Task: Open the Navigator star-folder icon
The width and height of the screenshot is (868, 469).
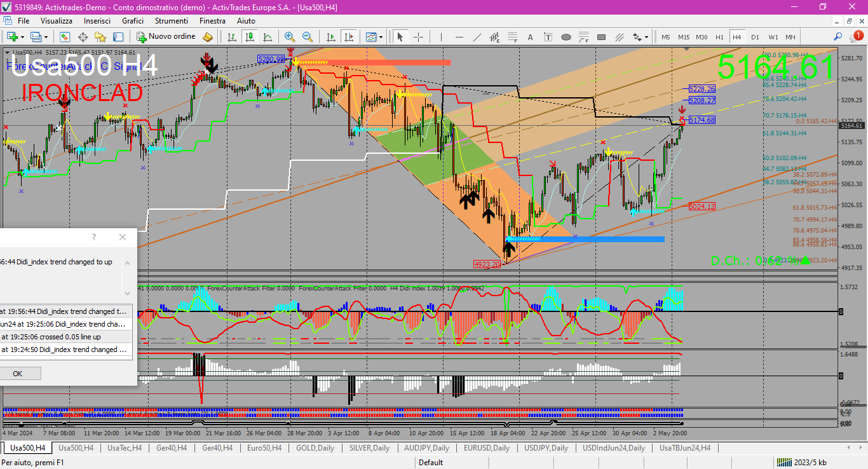Action: pyautogui.click(x=100, y=37)
